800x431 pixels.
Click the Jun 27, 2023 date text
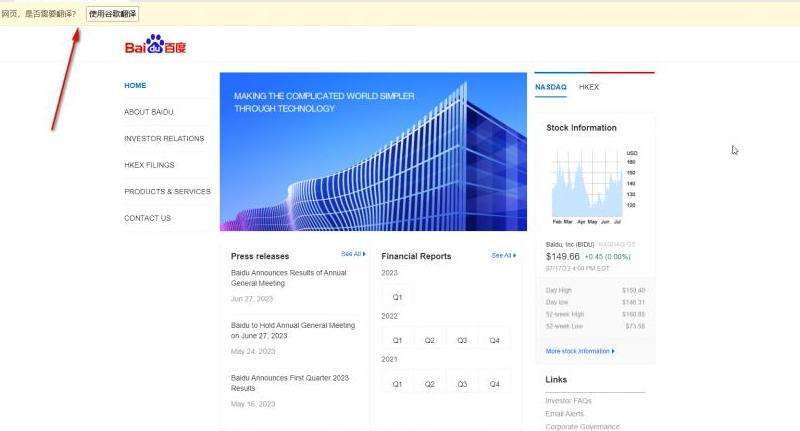(252, 299)
